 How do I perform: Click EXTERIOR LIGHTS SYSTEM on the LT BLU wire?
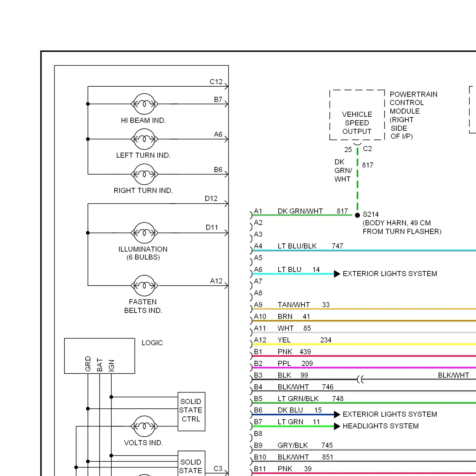(390, 274)
